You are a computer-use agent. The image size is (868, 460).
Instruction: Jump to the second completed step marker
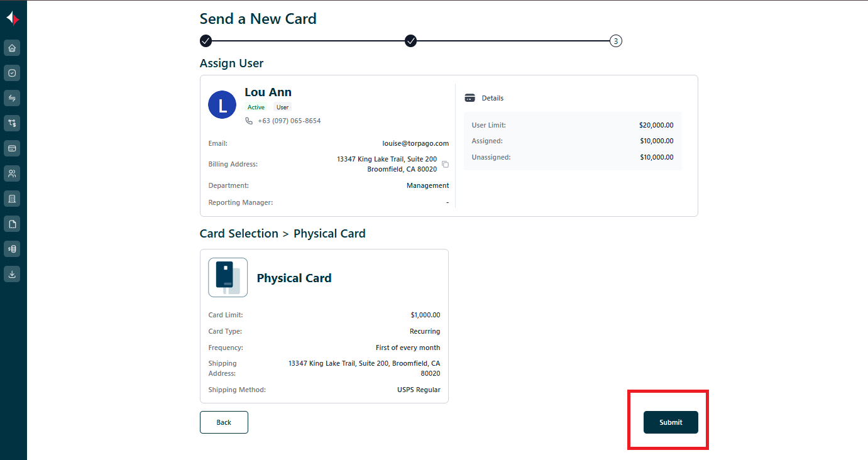410,41
